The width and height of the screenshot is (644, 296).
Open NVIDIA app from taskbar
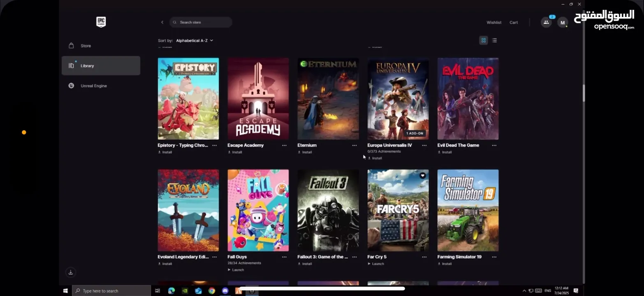pos(185,291)
